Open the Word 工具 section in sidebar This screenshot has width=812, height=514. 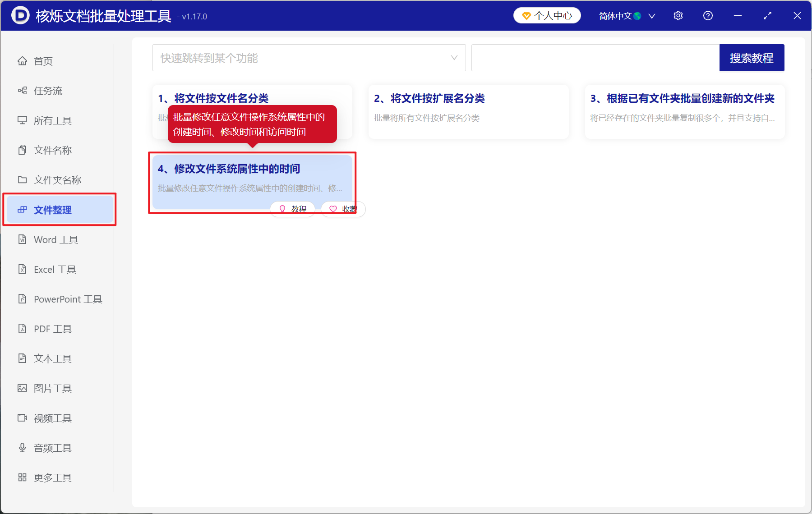point(55,239)
